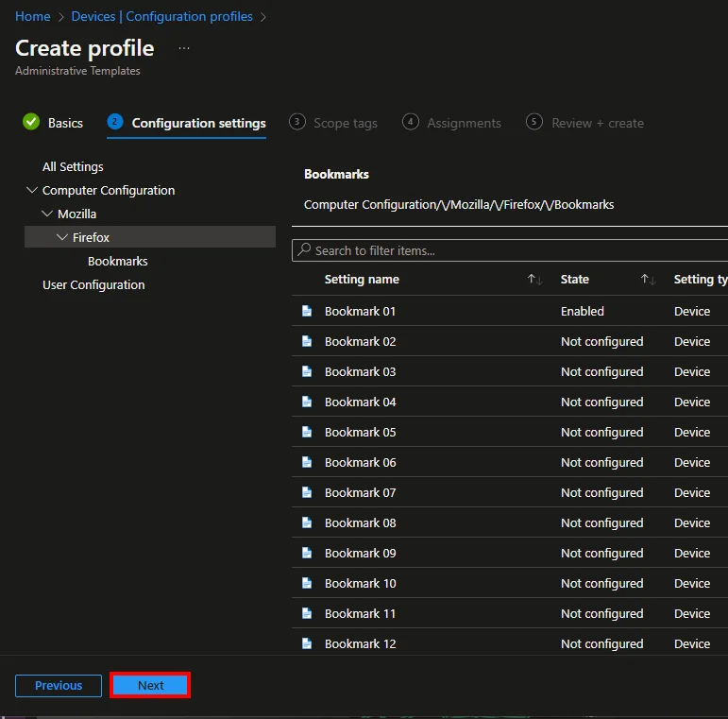Open the Home breadcrumb link
Viewport: 728px width, 719px height.
click(32, 16)
